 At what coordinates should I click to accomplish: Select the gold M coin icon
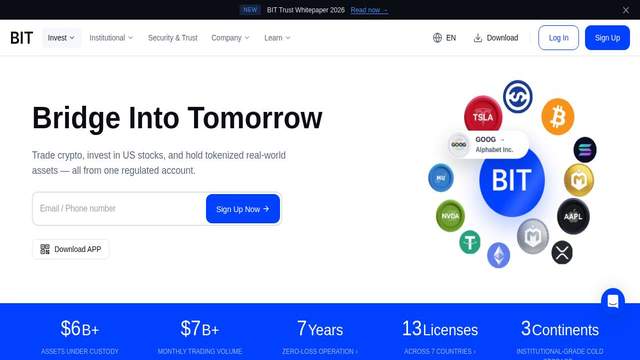coord(579,180)
